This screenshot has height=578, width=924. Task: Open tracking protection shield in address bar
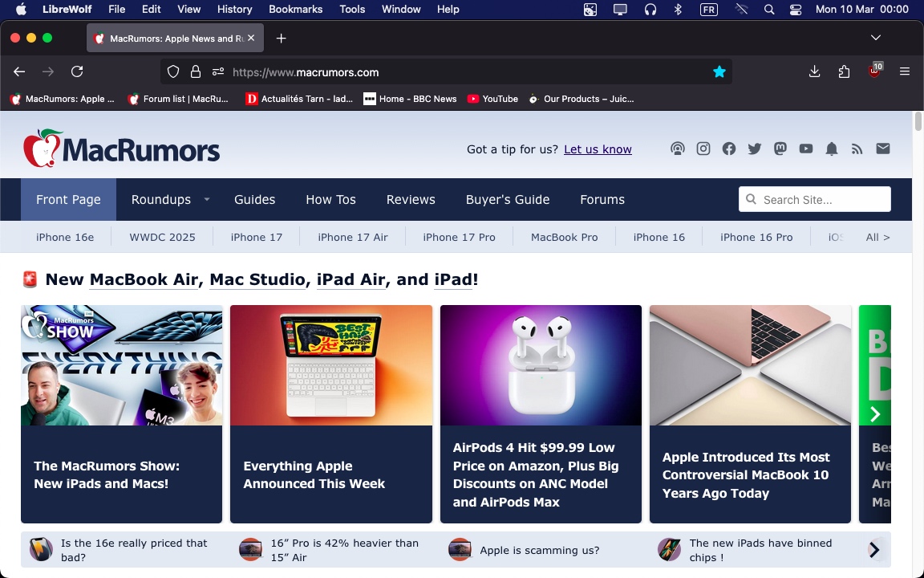click(172, 72)
